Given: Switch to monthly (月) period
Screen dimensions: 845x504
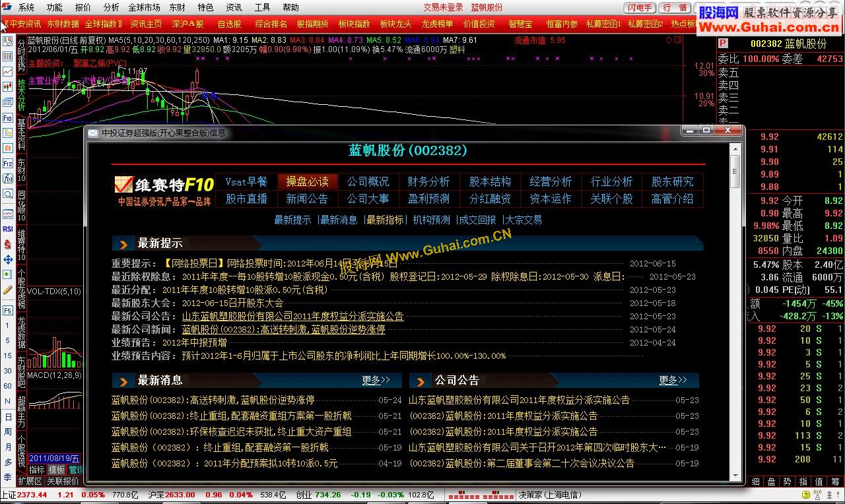Looking at the screenshot, I should [x=8, y=447].
